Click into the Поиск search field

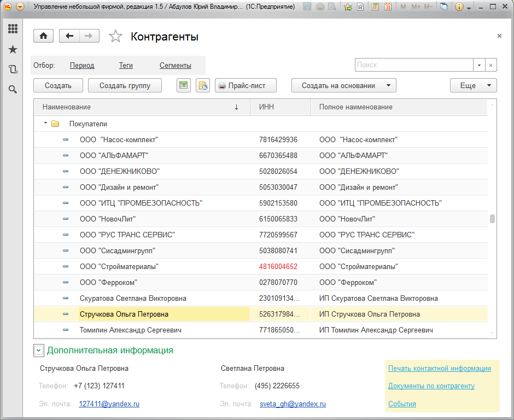[x=413, y=65]
